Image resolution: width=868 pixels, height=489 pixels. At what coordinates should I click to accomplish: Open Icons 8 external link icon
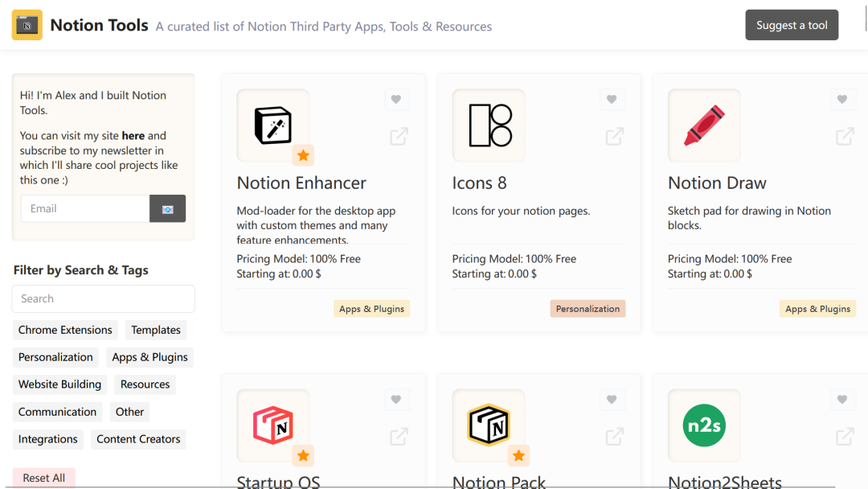615,136
